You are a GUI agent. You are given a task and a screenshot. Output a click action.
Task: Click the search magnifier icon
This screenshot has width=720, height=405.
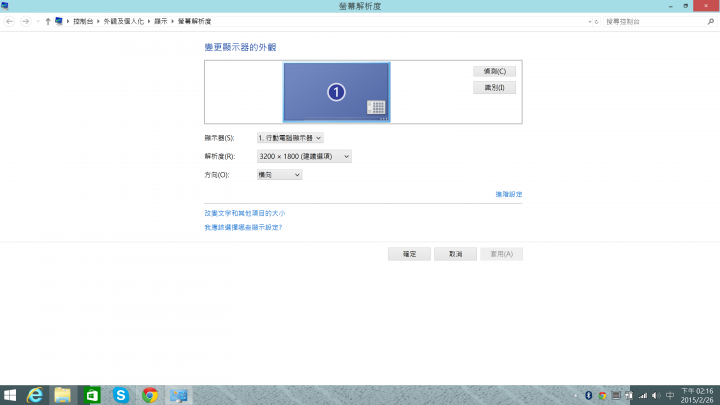711,22
